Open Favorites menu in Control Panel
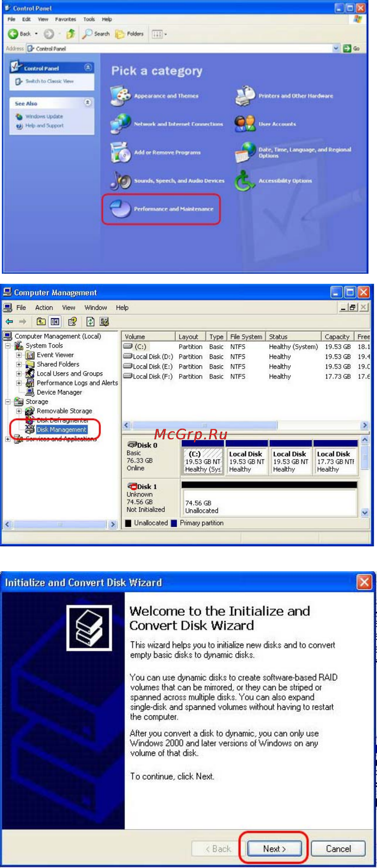This screenshot has width=377, height=868. (x=65, y=19)
